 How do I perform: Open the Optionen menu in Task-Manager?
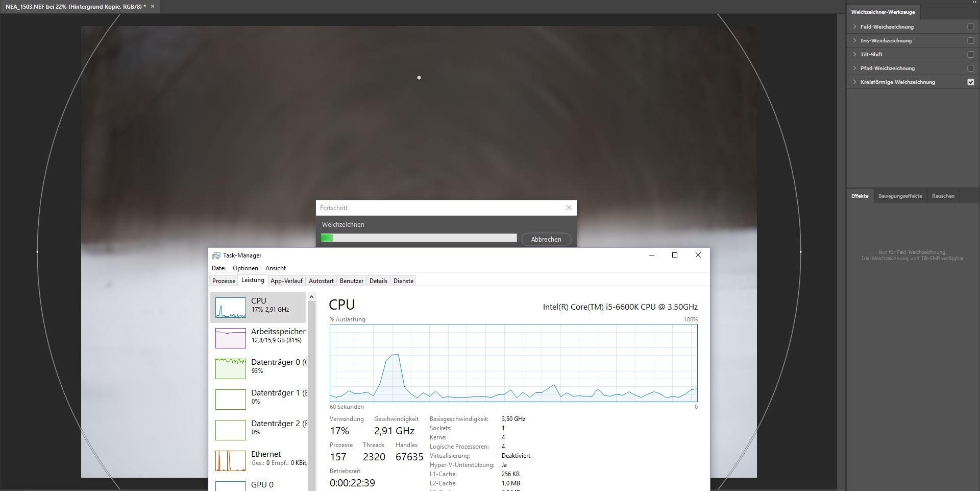(x=246, y=268)
